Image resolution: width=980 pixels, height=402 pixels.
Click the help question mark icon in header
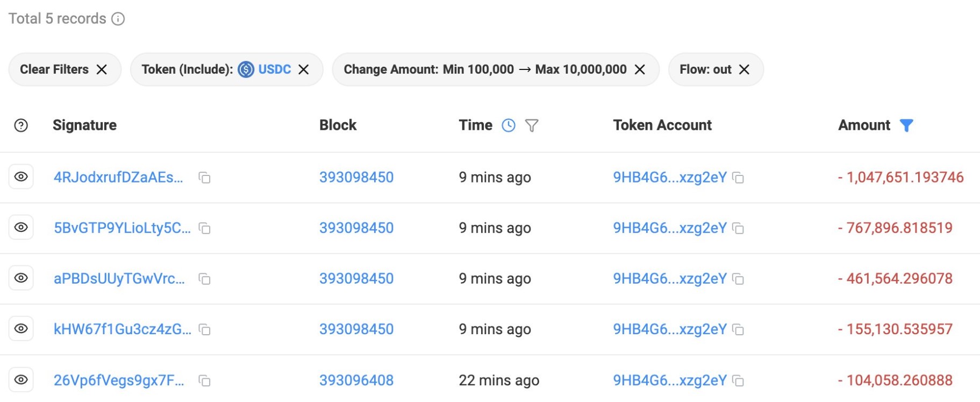(x=21, y=125)
